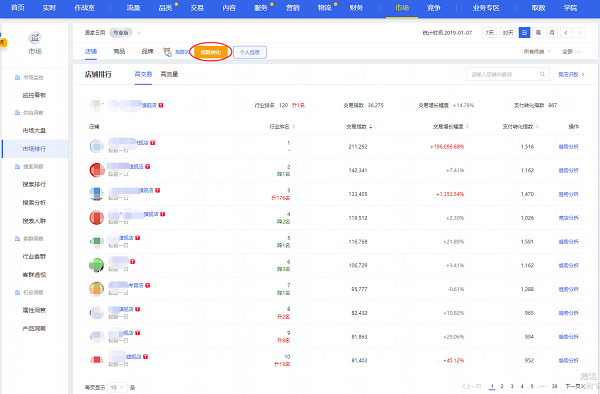This screenshot has width=600, height=394.
Task: Click the magnifier icon in store search box
Action: (542, 74)
